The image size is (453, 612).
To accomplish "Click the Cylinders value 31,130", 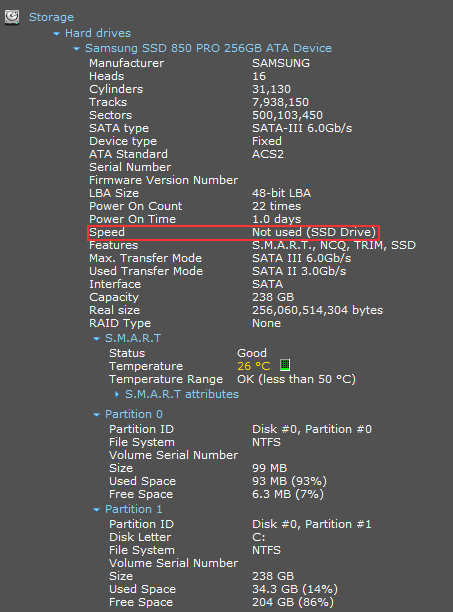I will tap(271, 89).
